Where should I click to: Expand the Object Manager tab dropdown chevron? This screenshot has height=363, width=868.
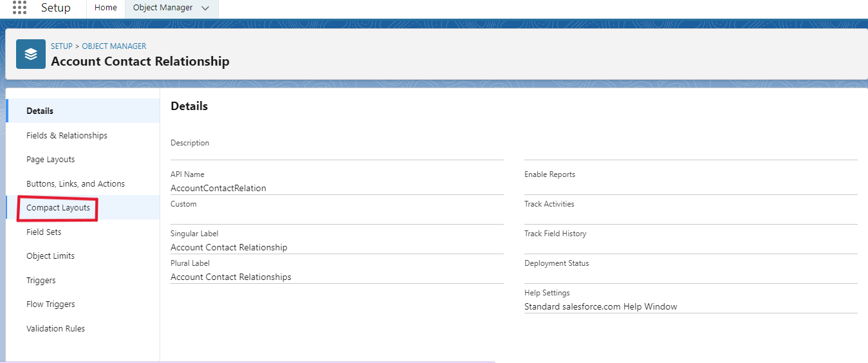[205, 8]
